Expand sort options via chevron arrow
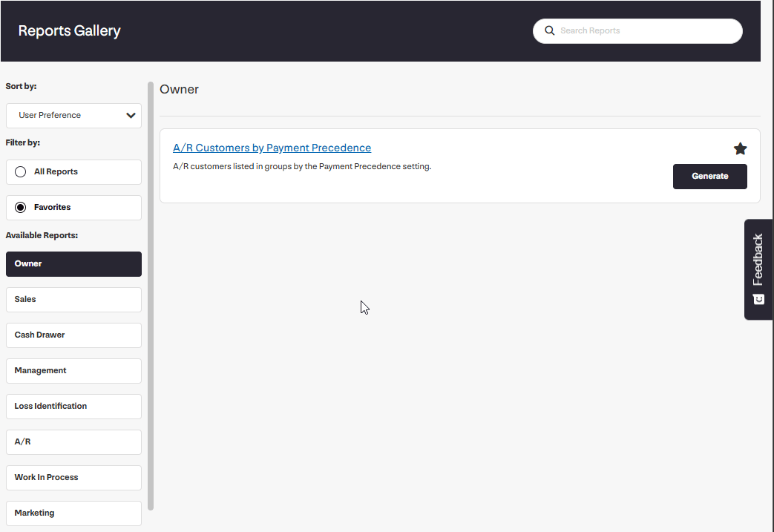Viewport: 774px width, 532px height. pyautogui.click(x=131, y=116)
